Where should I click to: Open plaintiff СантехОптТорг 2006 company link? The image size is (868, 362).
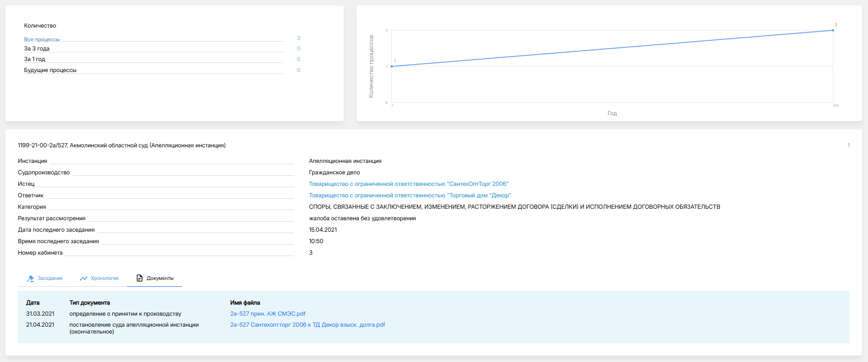(408, 184)
